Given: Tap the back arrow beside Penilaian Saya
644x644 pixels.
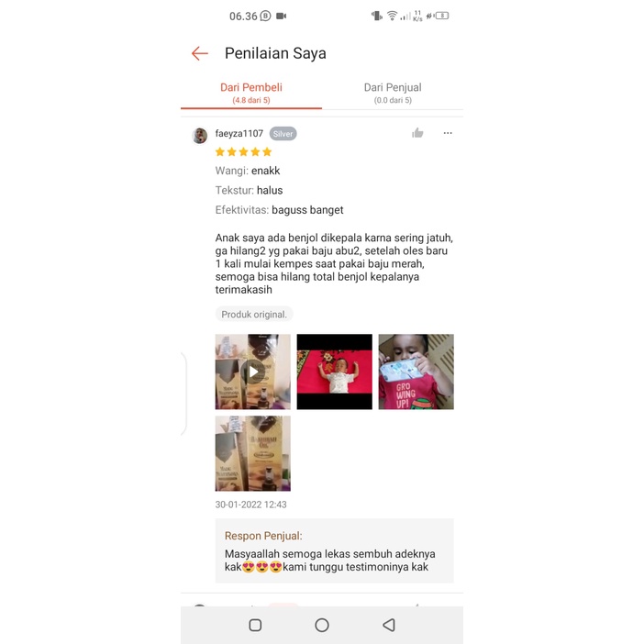Looking at the screenshot, I should point(200,53).
